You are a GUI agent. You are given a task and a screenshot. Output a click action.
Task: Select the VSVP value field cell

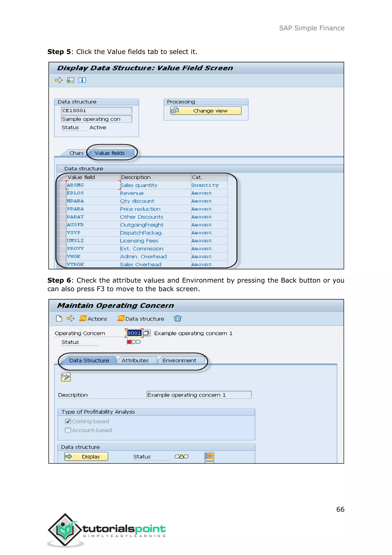[x=93, y=233]
